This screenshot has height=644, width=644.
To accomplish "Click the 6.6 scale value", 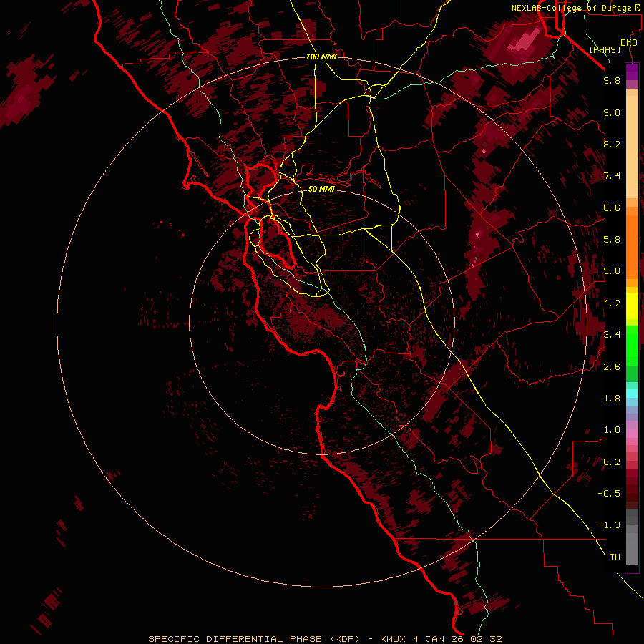I will pos(612,208).
